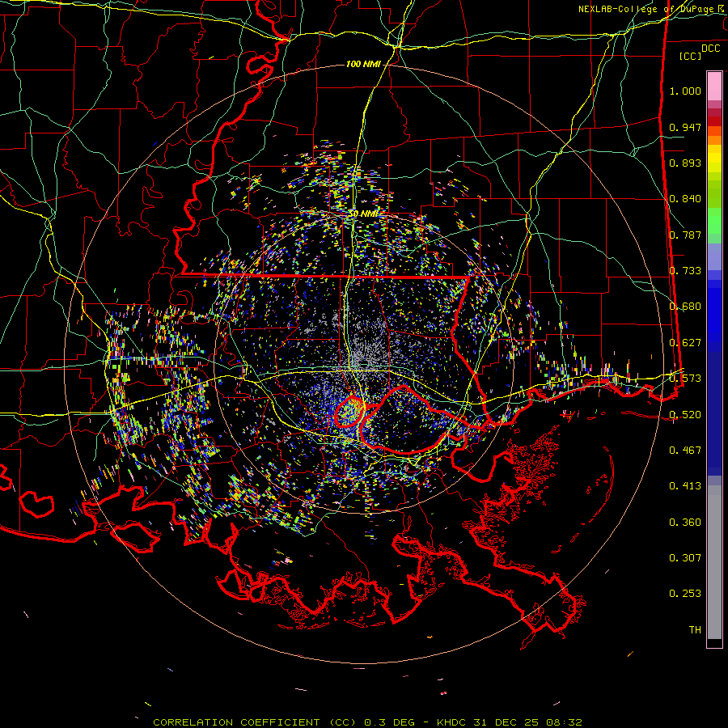
Task: Pick the bright green color bar segment
Action: [x=714, y=221]
